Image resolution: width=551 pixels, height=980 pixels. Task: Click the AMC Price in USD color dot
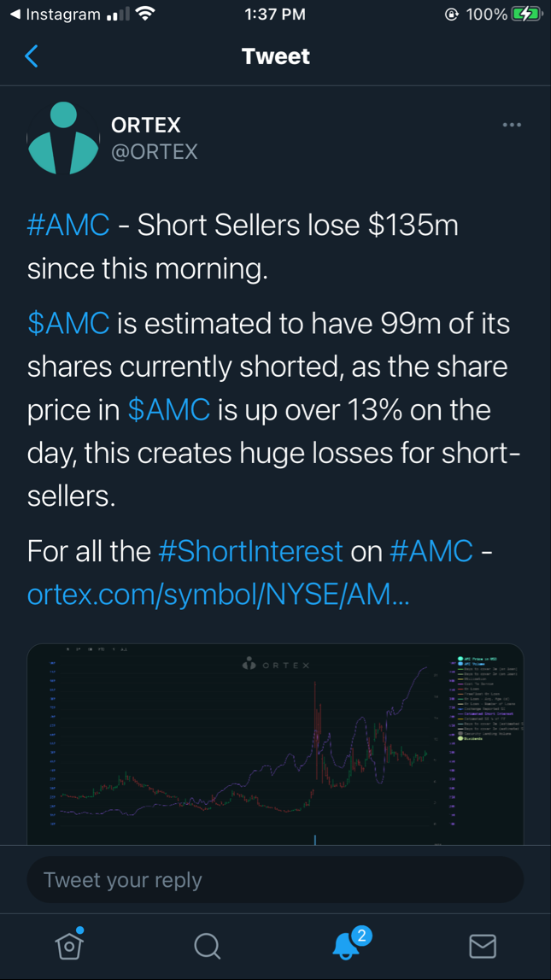460,660
